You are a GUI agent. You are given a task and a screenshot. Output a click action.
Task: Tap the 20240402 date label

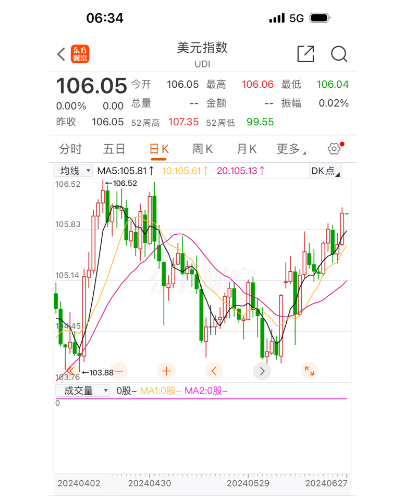79,483
